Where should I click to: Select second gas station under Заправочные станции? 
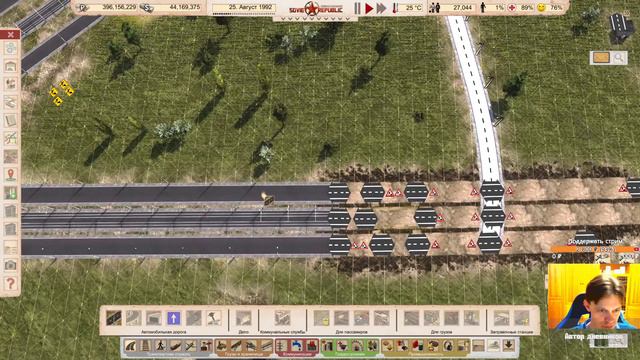pos(521,318)
